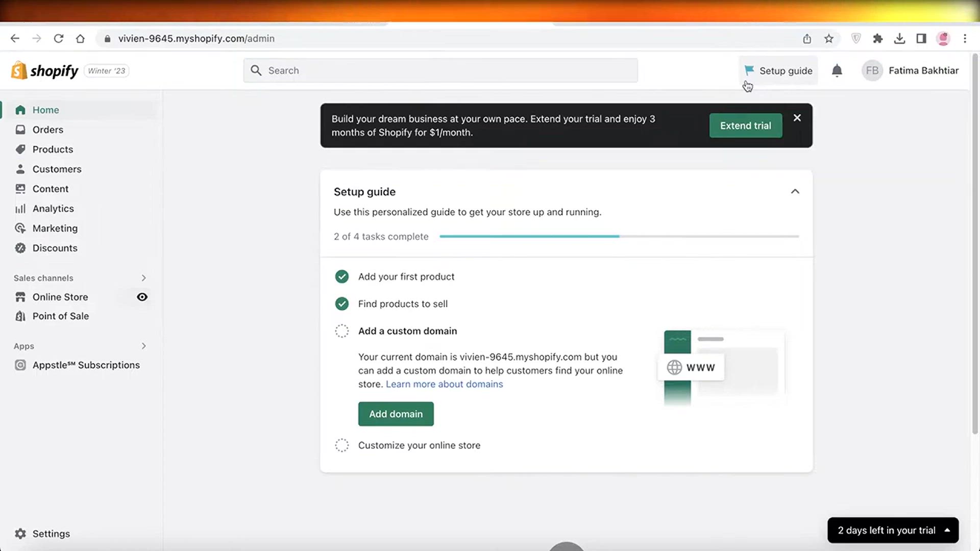
Task: Mark Customize your online store complete
Action: tap(341, 445)
